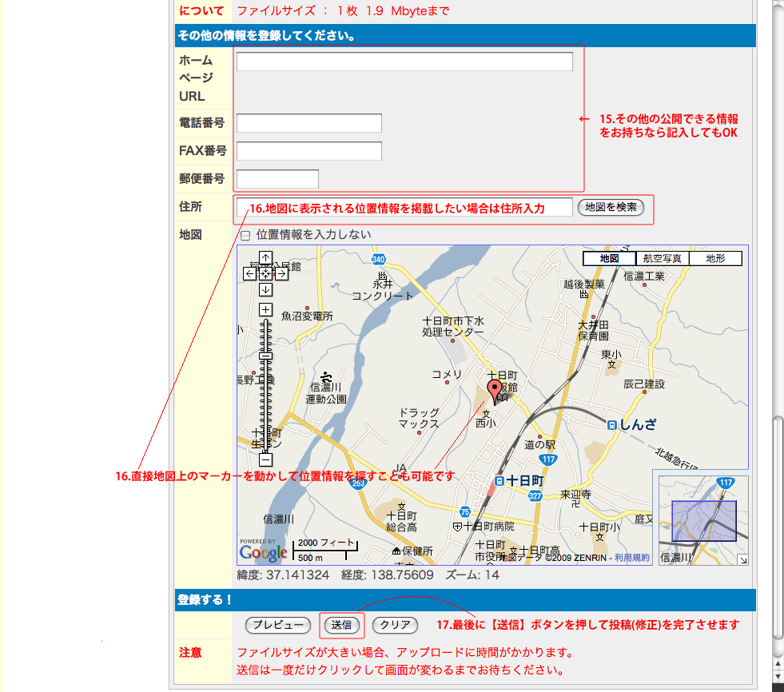Click the 2000 フィート scale label
The image size is (784, 692).
326,543
